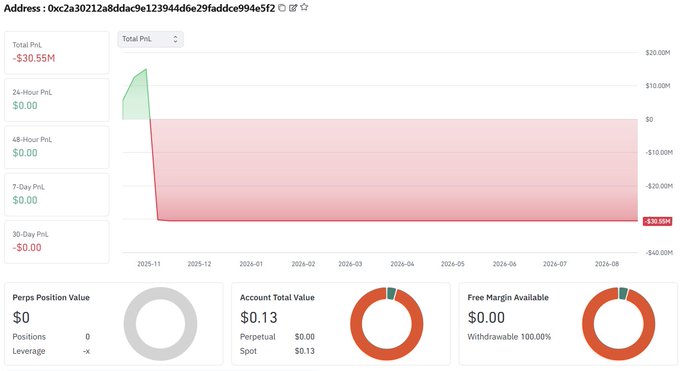Select the 7-Day PnL $0.00 card
Screen dimensions: 680x371
tap(57, 194)
